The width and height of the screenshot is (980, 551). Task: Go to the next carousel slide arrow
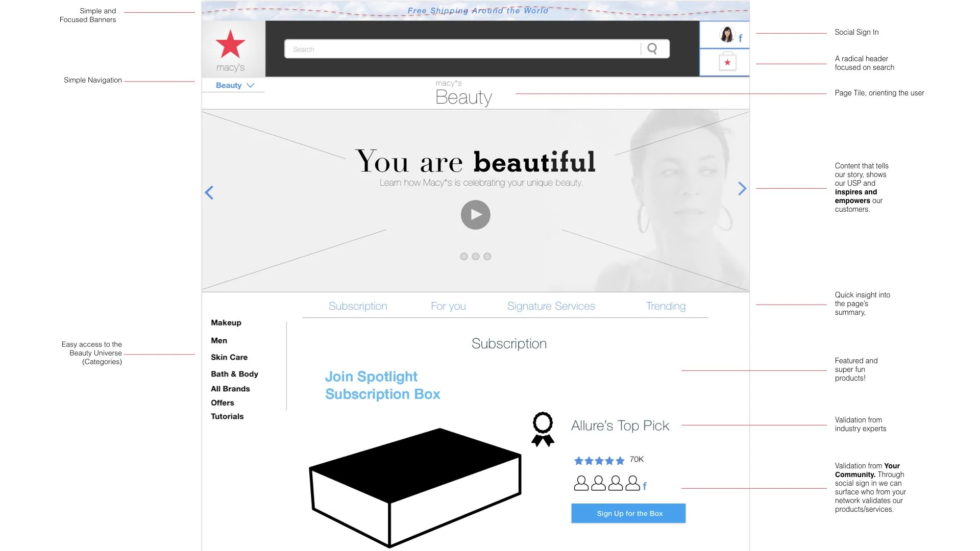point(742,189)
